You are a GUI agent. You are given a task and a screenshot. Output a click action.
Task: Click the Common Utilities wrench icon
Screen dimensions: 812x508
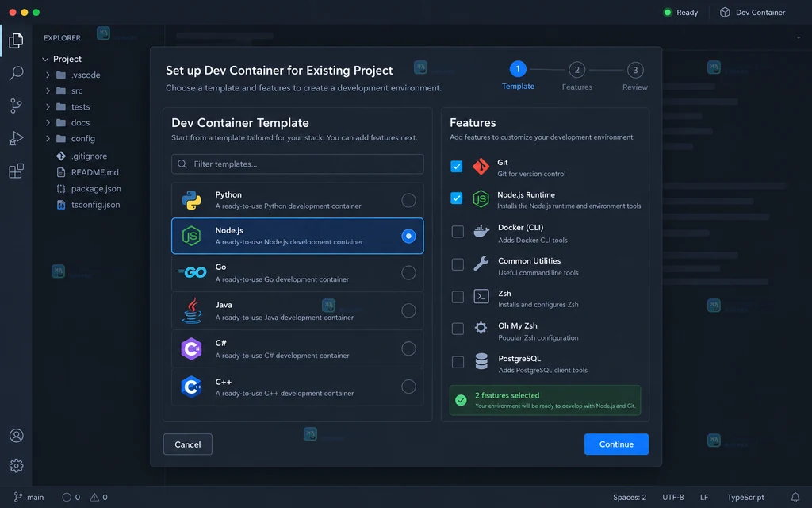[481, 264]
